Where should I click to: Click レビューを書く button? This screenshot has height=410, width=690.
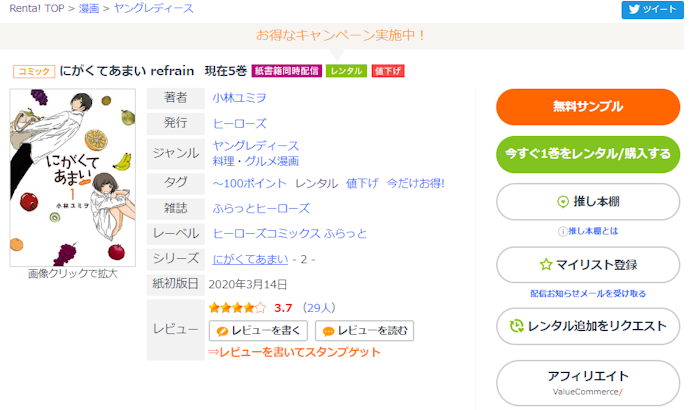tap(258, 330)
